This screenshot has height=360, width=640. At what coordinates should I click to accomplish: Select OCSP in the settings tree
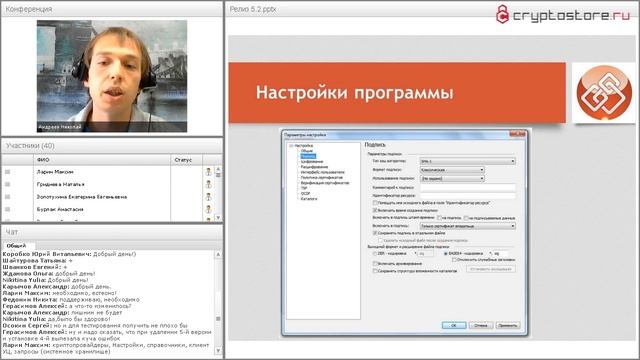point(305,193)
